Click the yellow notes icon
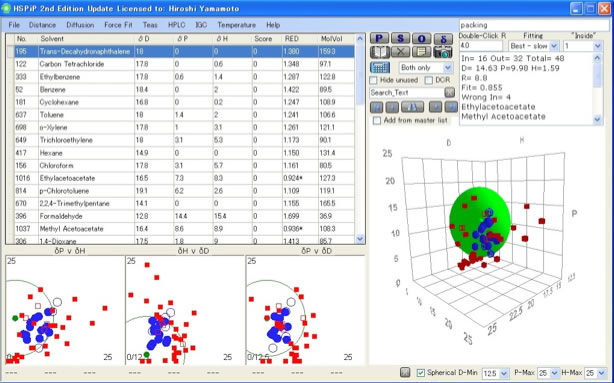The width and height of the screenshot is (614, 383). [x=421, y=52]
